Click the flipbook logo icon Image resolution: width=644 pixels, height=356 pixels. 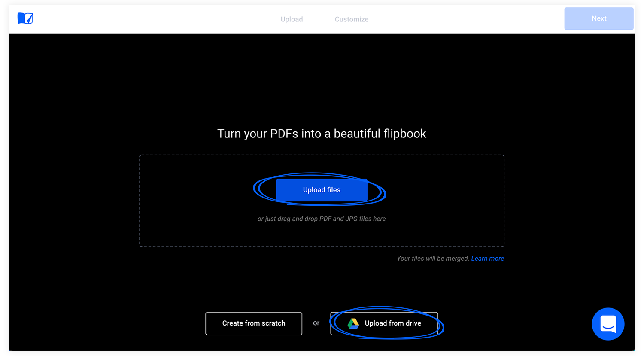pyautogui.click(x=25, y=18)
